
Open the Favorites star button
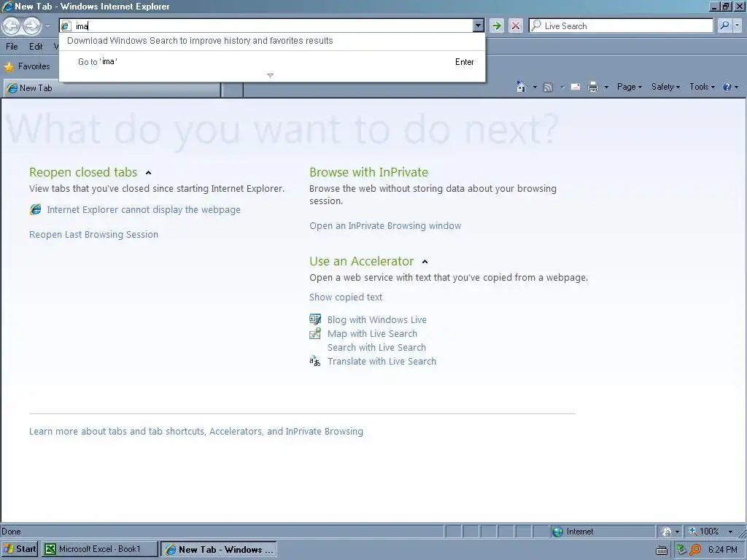click(x=27, y=66)
